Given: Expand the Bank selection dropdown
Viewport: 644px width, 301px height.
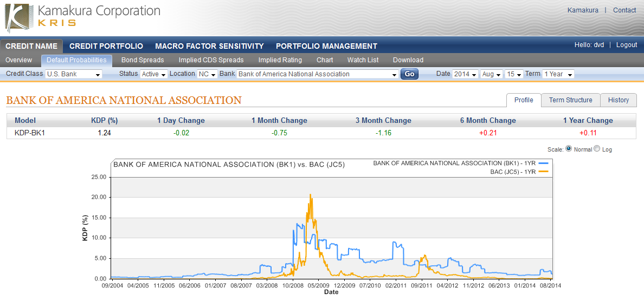Looking at the screenshot, I should pos(317,74).
